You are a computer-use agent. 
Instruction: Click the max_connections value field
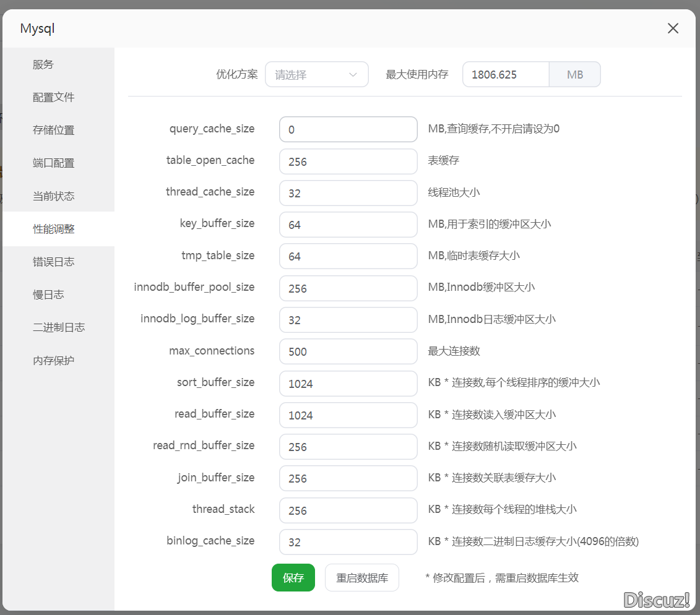tap(348, 351)
